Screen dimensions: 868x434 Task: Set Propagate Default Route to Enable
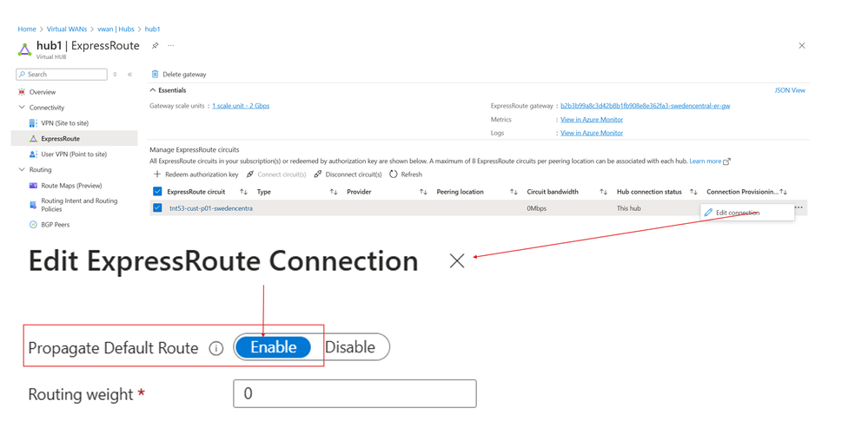point(273,347)
